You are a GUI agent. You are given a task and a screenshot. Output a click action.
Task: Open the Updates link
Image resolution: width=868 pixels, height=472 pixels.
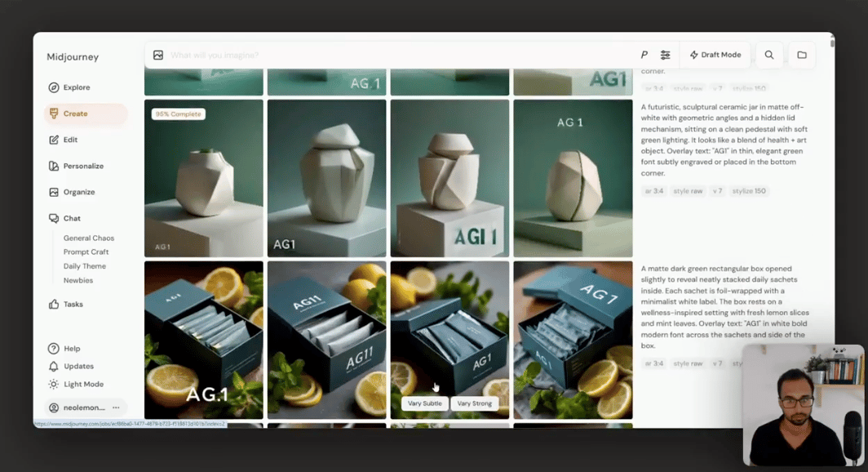78,366
